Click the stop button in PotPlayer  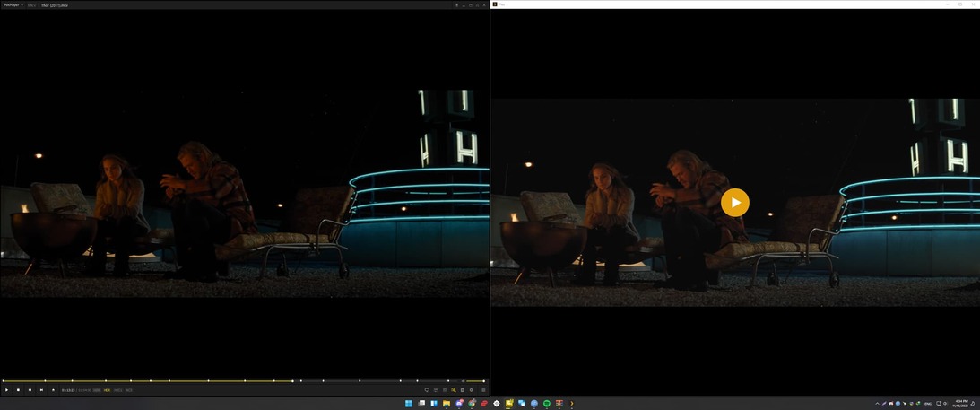point(18,390)
